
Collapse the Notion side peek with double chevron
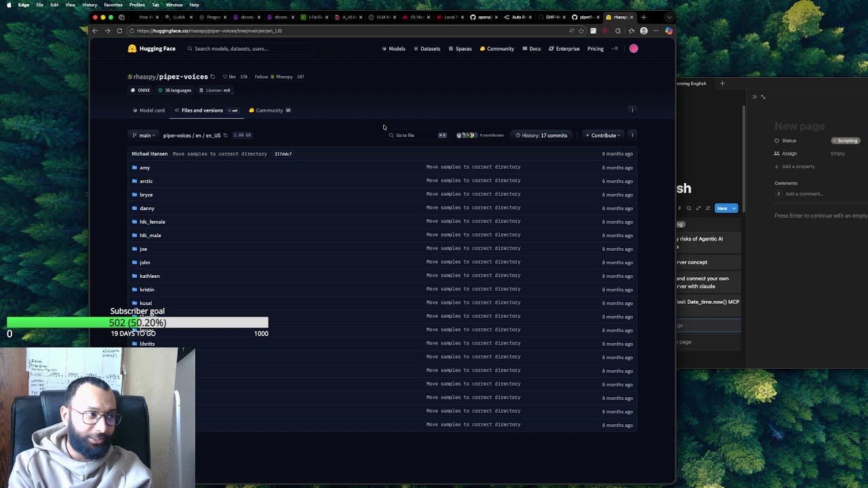tap(754, 97)
